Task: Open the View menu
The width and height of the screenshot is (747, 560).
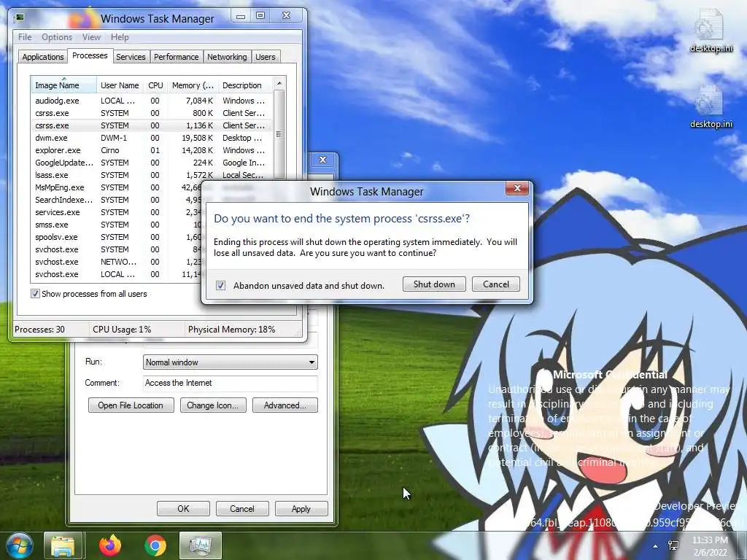Action: pyautogui.click(x=91, y=37)
